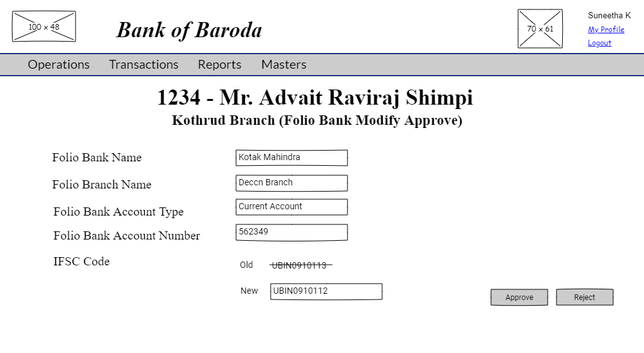
Task: Click the 70 × 61 image placeholder
Action: point(540,29)
